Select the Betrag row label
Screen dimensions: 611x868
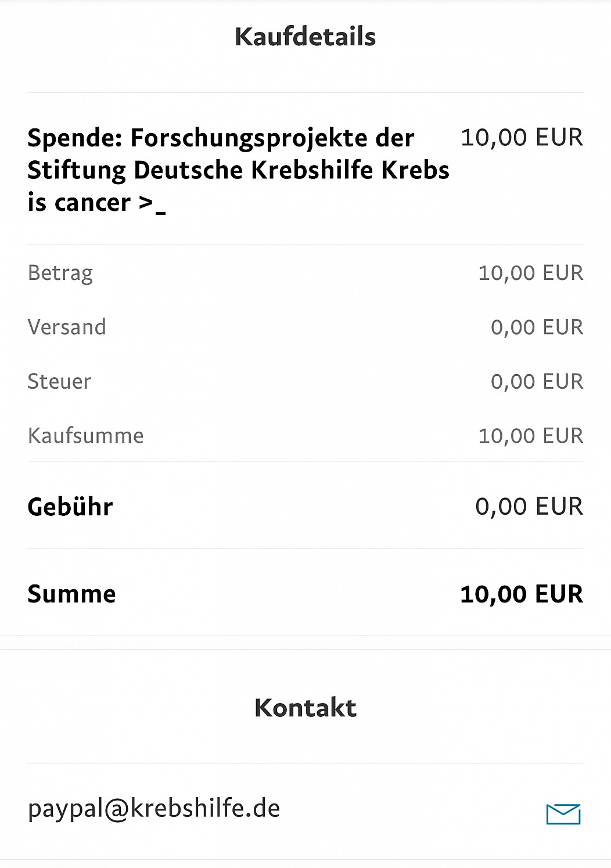(x=60, y=273)
